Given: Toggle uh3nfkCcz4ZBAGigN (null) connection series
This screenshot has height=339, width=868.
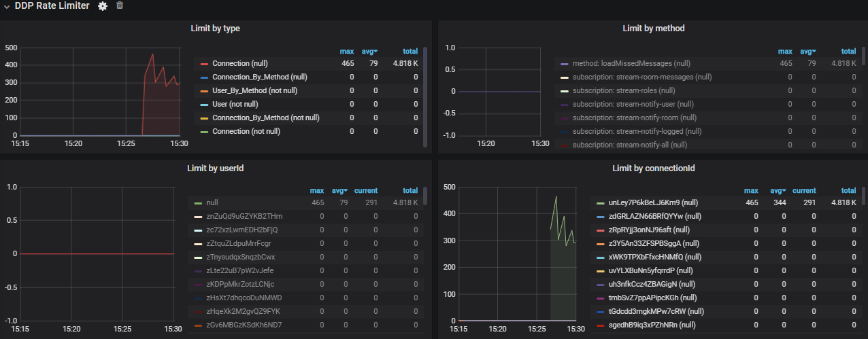Looking at the screenshot, I should point(652,284).
